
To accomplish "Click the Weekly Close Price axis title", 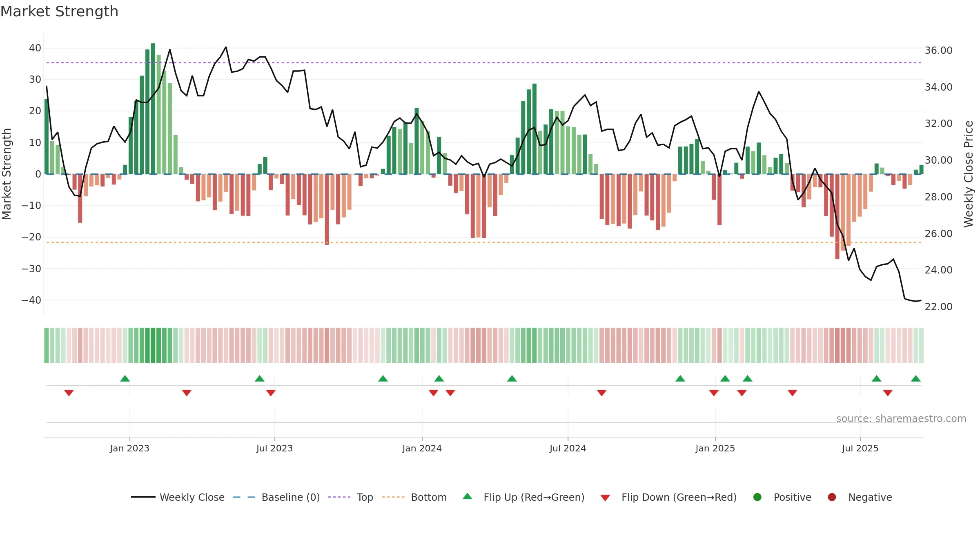I will (x=969, y=174).
